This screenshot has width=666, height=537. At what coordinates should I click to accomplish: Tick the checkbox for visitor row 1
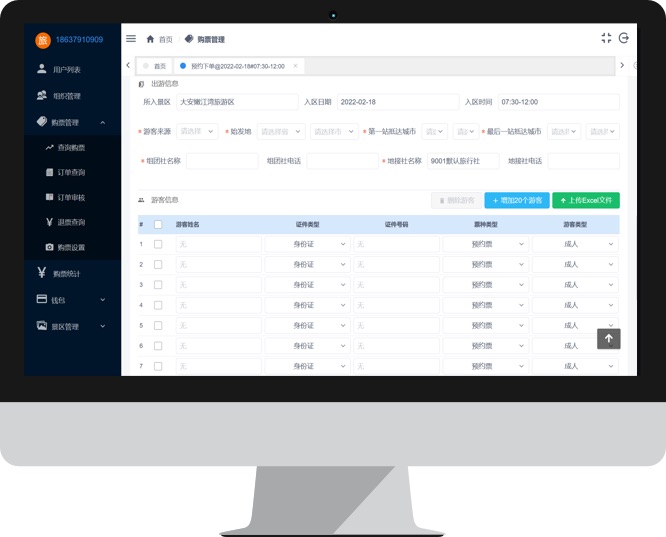[x=158, y=244]
